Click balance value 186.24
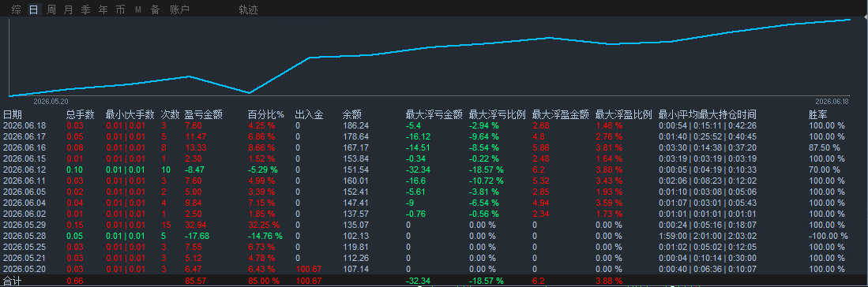 click(x=355, y=125)
